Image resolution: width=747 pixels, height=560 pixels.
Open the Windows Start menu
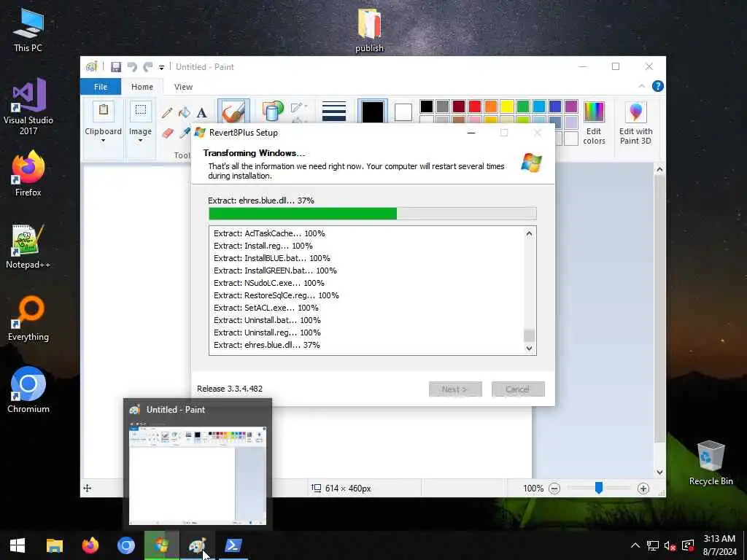click(18, 545)
